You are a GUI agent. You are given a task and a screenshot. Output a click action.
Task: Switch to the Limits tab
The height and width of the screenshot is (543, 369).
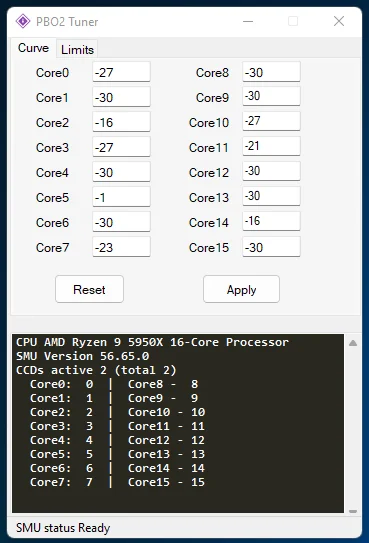[77, 50]
